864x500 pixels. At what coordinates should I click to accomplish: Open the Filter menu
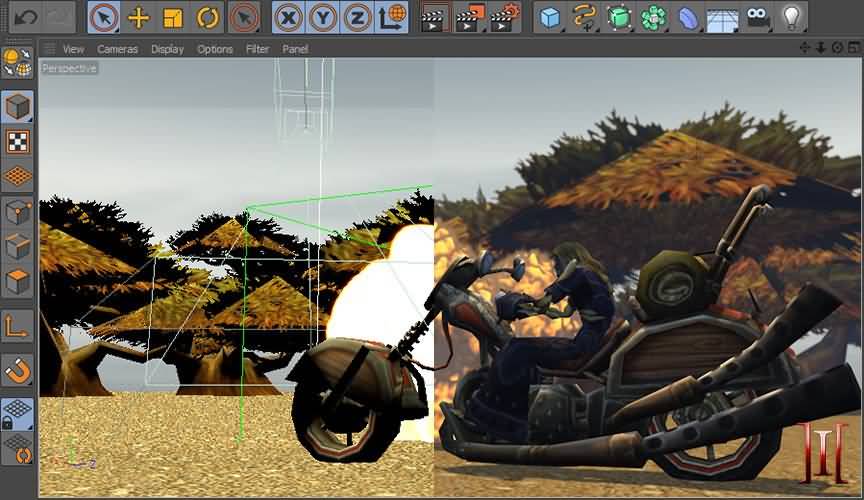point(257,49)
